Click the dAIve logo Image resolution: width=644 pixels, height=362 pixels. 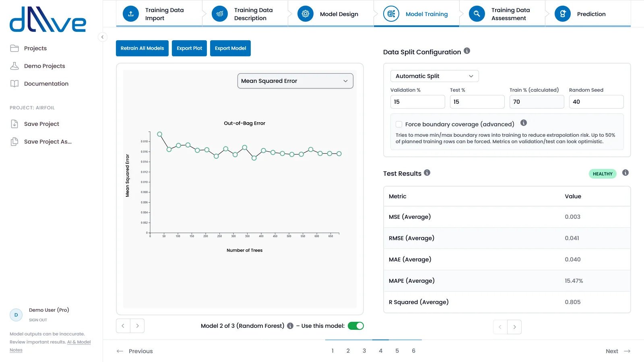(48, 19)
